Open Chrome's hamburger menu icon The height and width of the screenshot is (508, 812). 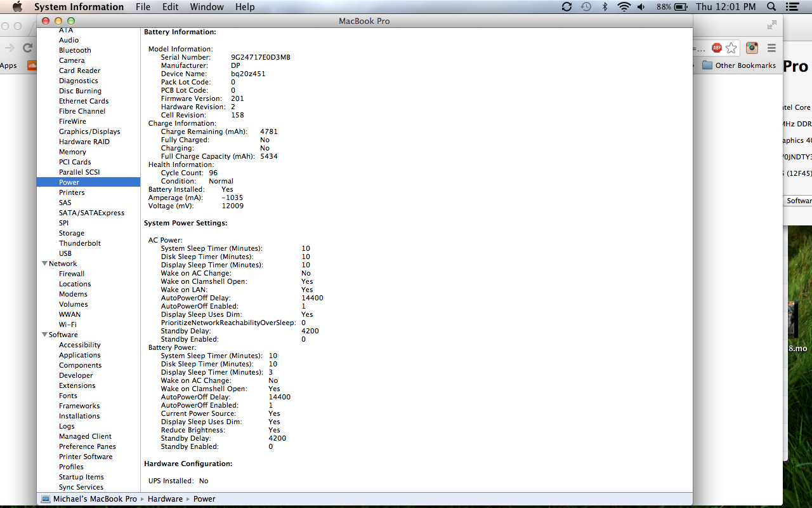[771, 48]
